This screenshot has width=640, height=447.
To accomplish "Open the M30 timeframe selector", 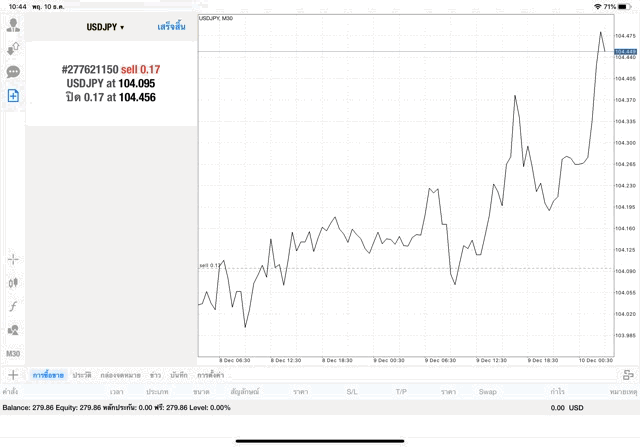I will click(x=13, y=353).
